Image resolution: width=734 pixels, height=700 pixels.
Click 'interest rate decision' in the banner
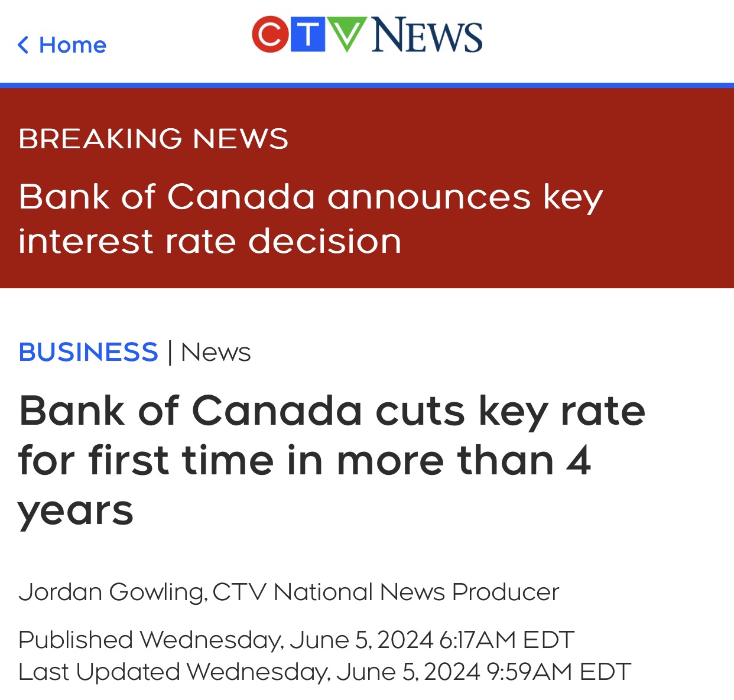210,241
